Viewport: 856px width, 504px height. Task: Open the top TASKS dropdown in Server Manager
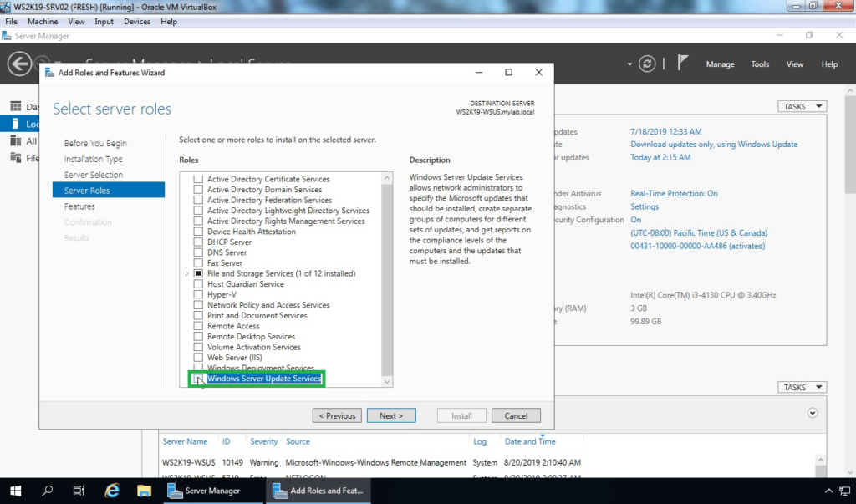tap(802, 106)
